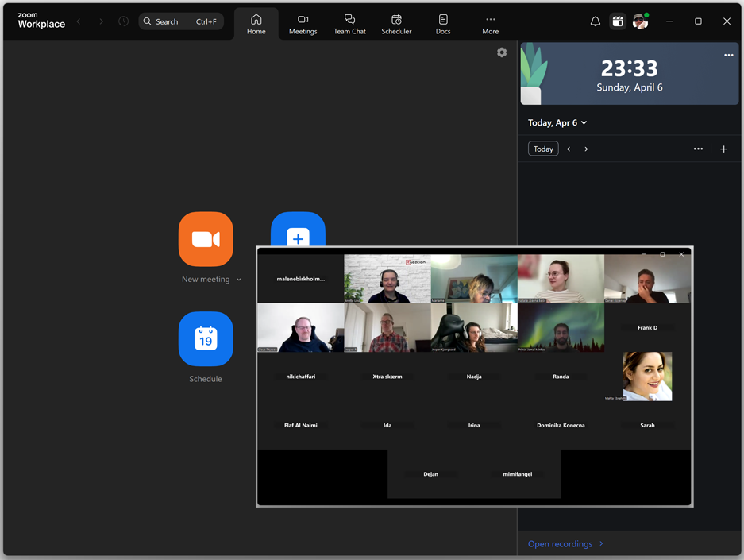
Task: Click the gift box what's new icon
Action: click(x=618, y=21)
